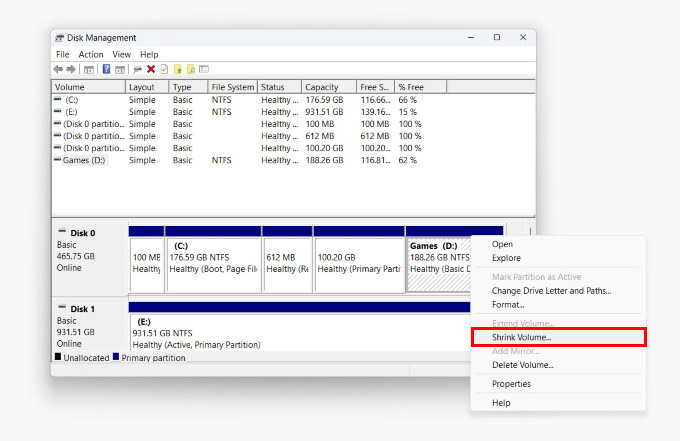Toggle the Show/Hide Console Tree icon
This screenshot has height=441, width=680.
point(89,69)
